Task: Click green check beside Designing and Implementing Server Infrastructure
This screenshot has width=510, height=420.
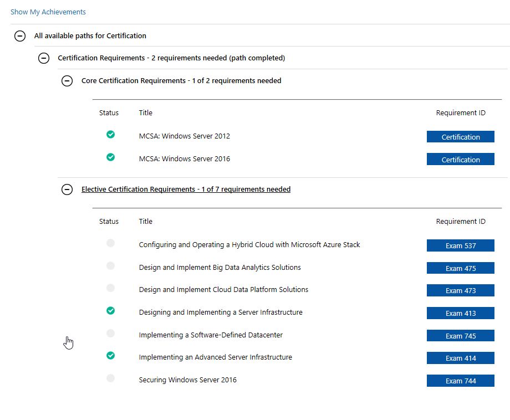Action: (x=110, y=310)
